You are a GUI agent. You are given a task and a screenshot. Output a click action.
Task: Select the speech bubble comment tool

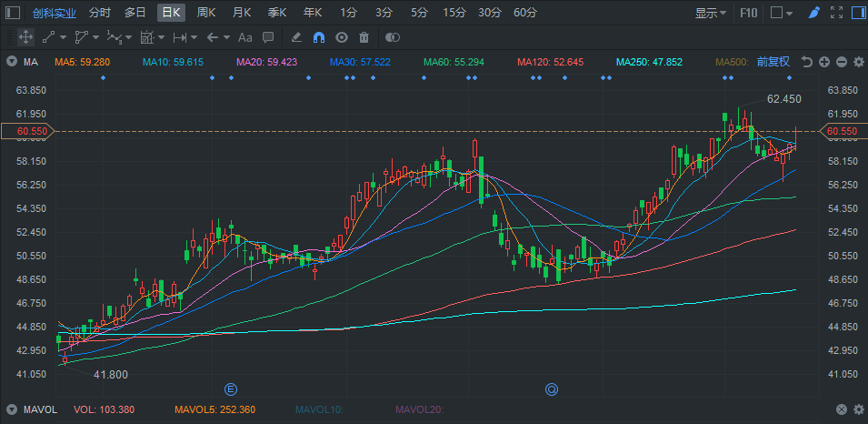[x=268, y=37]
